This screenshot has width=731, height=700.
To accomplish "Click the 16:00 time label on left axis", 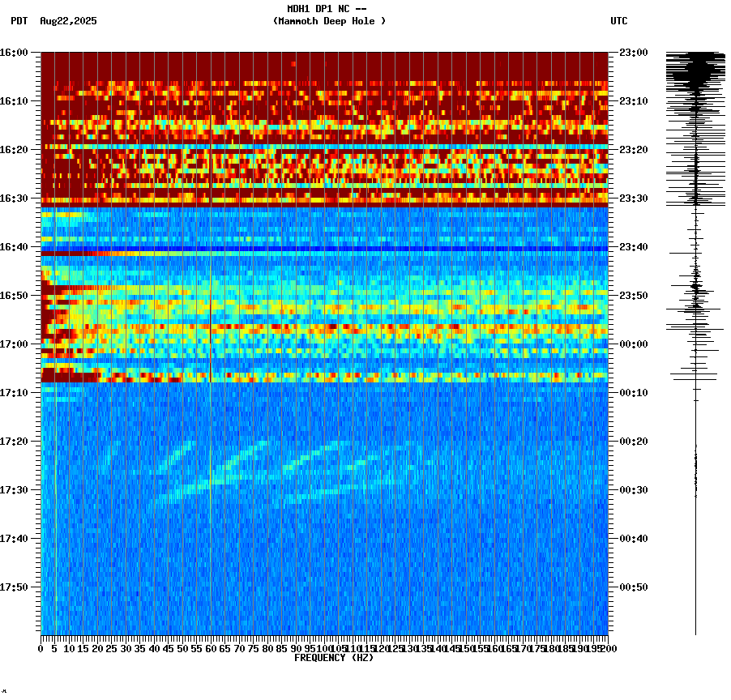I will [x=14, y=53].
